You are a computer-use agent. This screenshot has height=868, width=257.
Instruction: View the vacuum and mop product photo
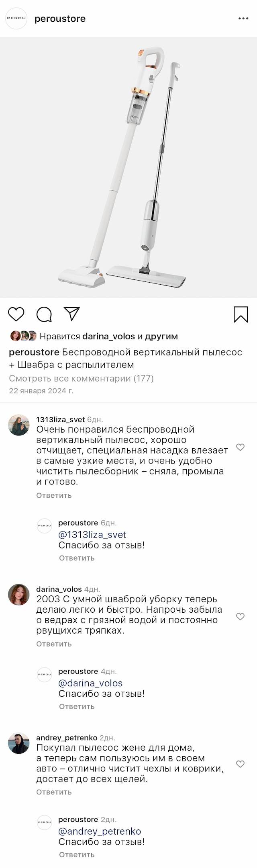(x=128, y=167)
